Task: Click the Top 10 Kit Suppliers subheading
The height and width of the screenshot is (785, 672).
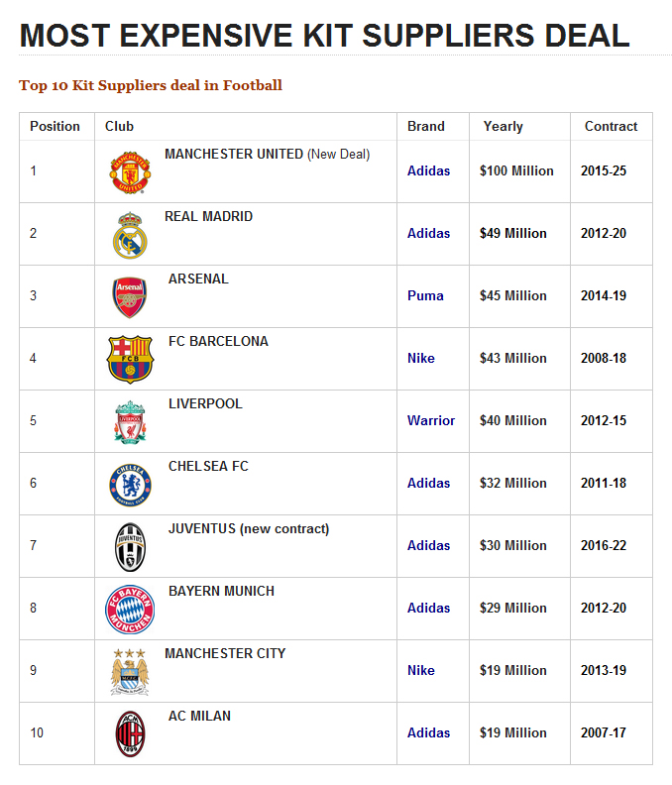Action: click(151, 86)
